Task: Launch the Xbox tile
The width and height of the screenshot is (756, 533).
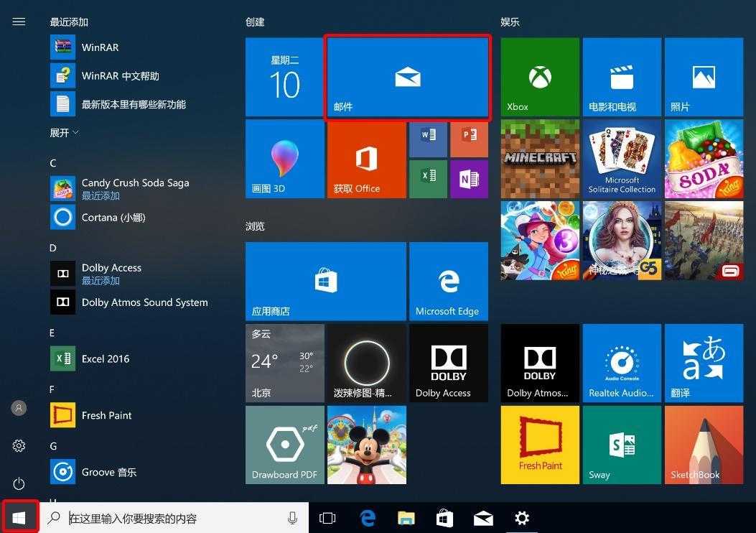Action: [539, 78]
